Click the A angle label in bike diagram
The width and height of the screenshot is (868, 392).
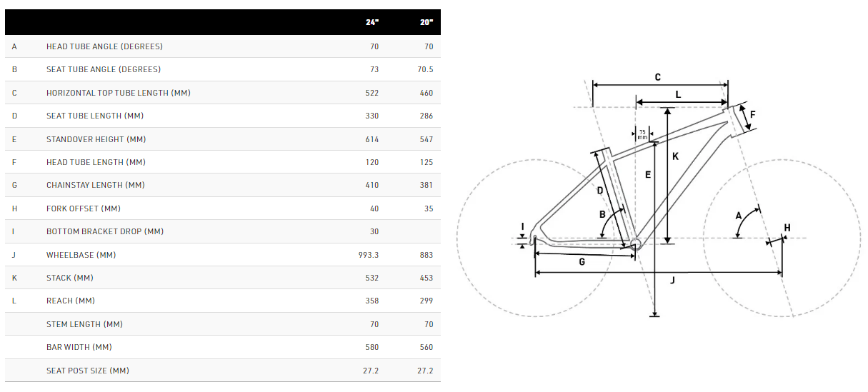(x=739, y=215)
